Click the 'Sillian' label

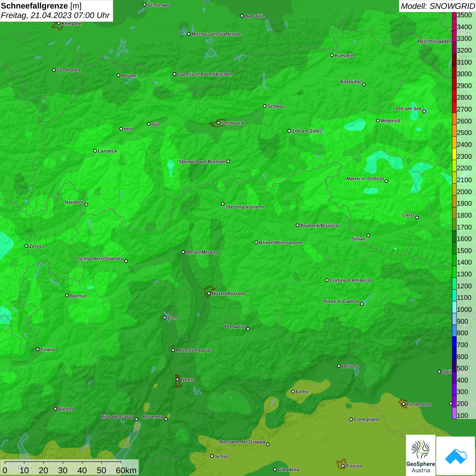click(x=358, y=239)
